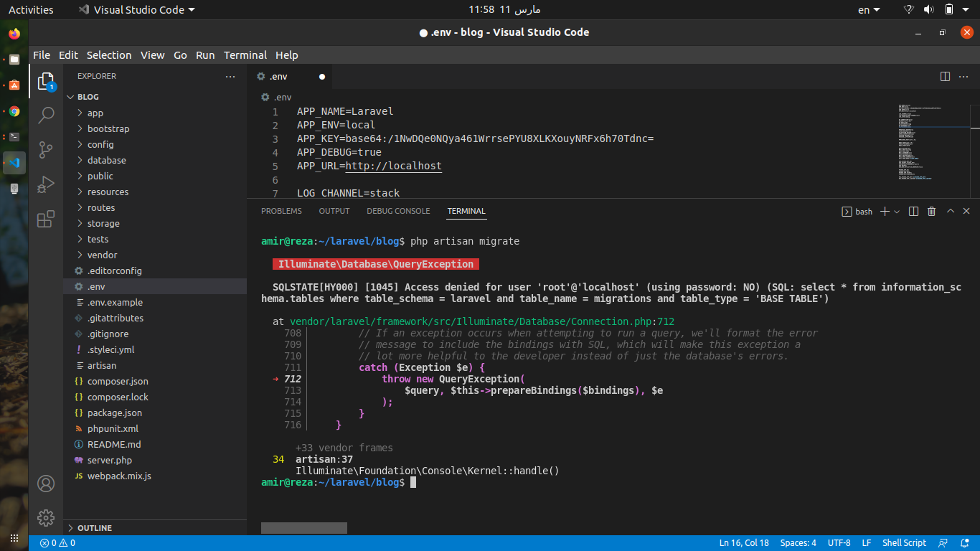Click the Explorer more actions ellipsis

tap(230, 76)
